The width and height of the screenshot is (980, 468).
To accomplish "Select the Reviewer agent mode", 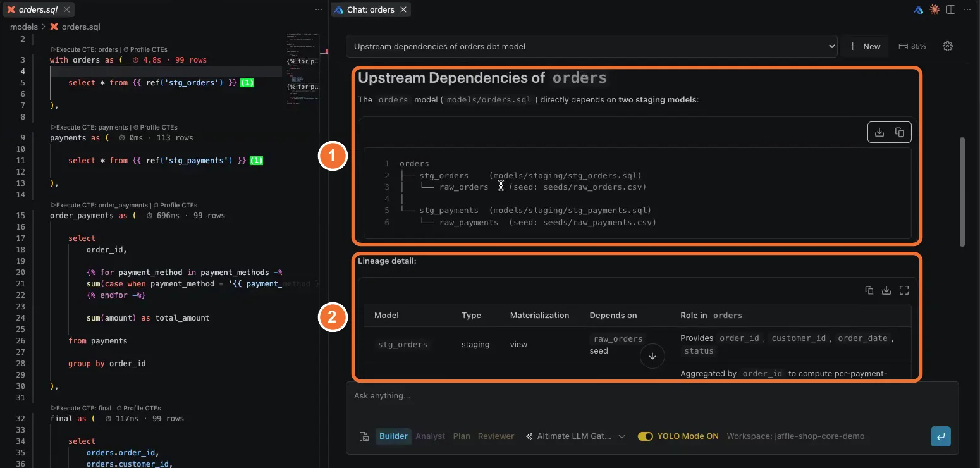I will 496,436.
